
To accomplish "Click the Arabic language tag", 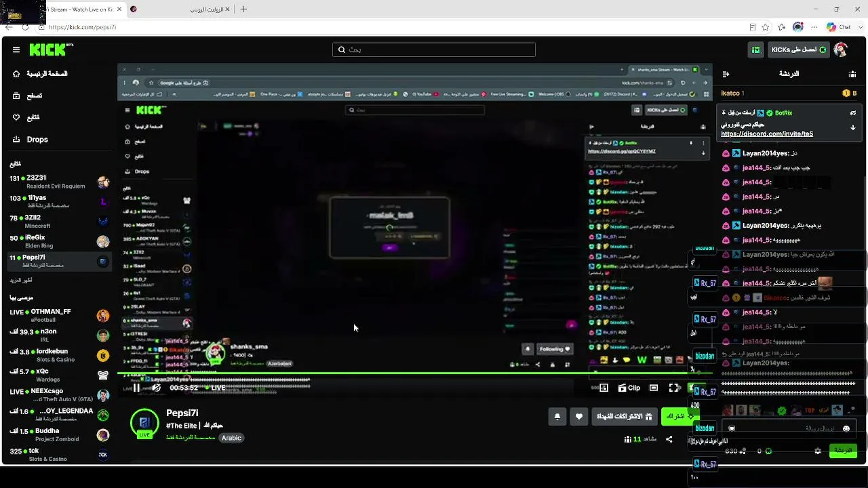I will pyautogui.click(x=231, y=438).
